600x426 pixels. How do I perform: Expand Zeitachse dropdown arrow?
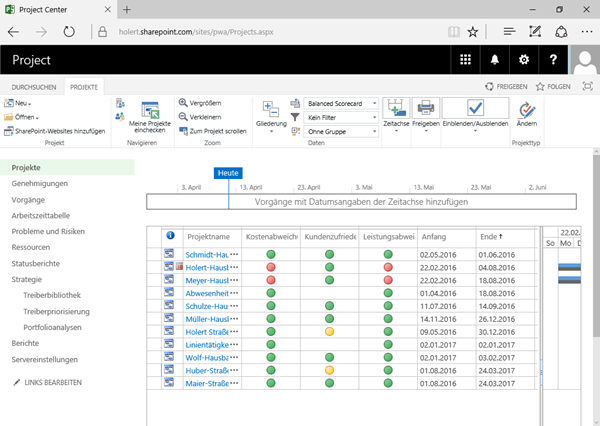point(396,131)
